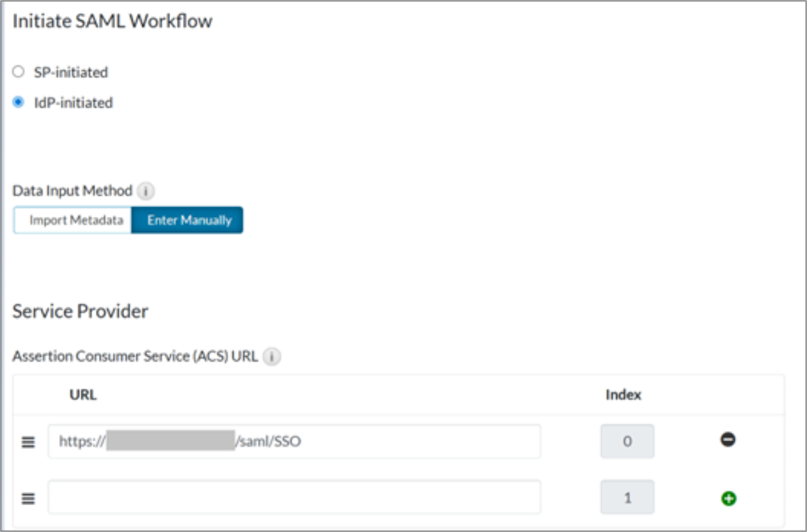Image resolution: width=807 pixels, height=532 pixels.
Task: Click the Initiate SAML Workflow heading
Action: point(113,21)
